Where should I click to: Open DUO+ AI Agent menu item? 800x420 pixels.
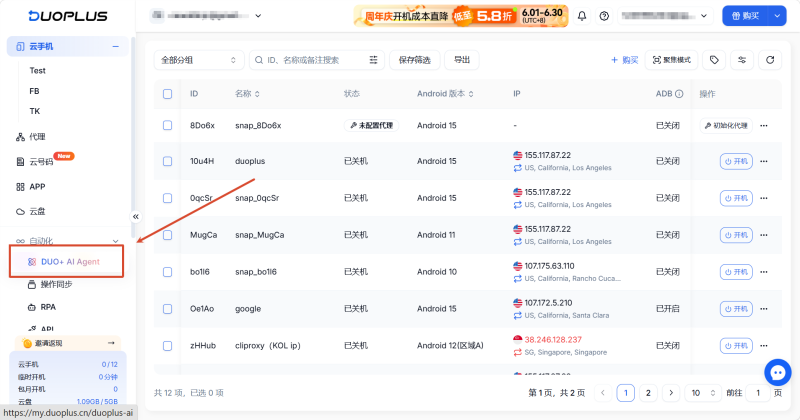[x=66, y=262]
